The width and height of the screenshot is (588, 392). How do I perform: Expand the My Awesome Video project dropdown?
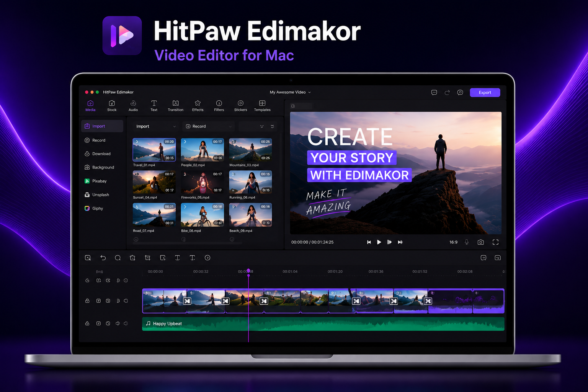[x=290, y=92]
